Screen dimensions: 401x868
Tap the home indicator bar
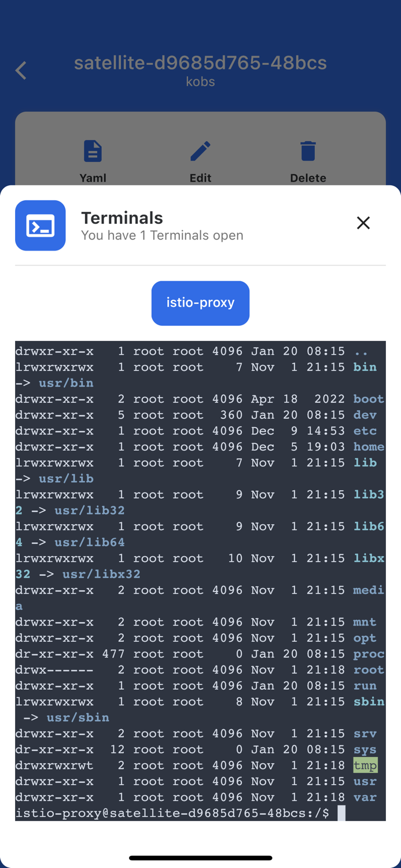pyautogui.click(x=200, y=858)
